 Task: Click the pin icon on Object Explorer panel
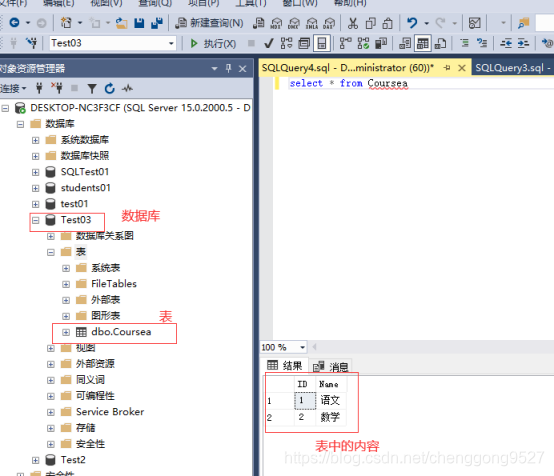point(228,69)
